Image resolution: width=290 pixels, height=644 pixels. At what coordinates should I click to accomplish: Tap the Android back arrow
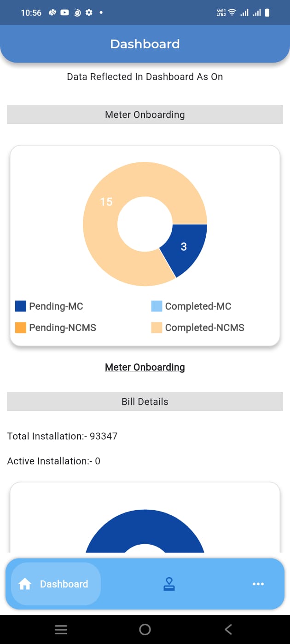(228, 629)
